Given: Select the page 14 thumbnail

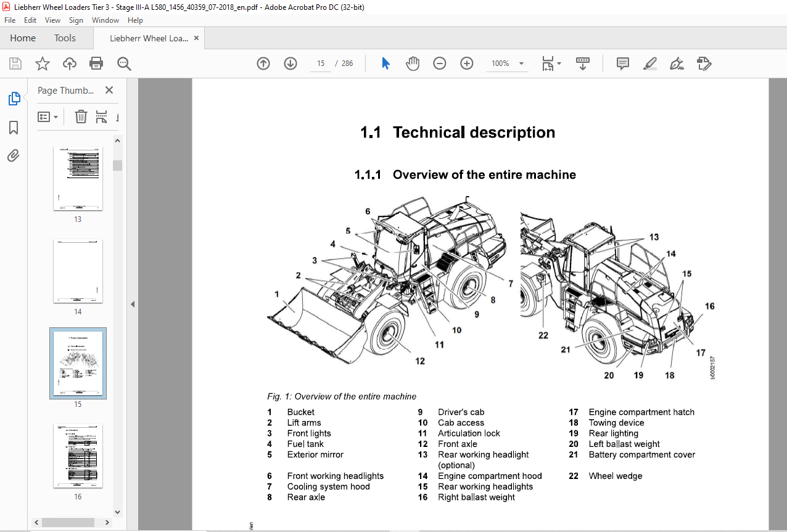Looking at the screenshot, I should (x=78, y=271).
